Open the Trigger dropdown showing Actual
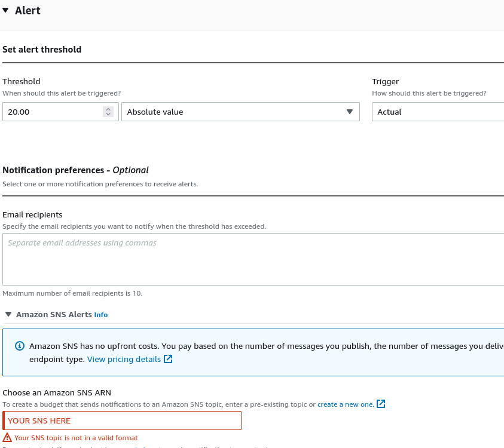 [437, 112]
